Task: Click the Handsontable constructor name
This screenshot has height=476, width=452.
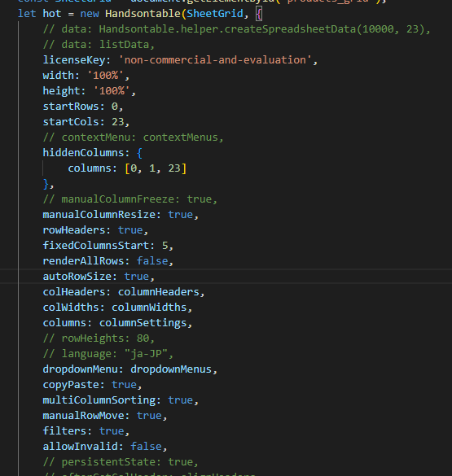Action: click(x=143, y=14)
